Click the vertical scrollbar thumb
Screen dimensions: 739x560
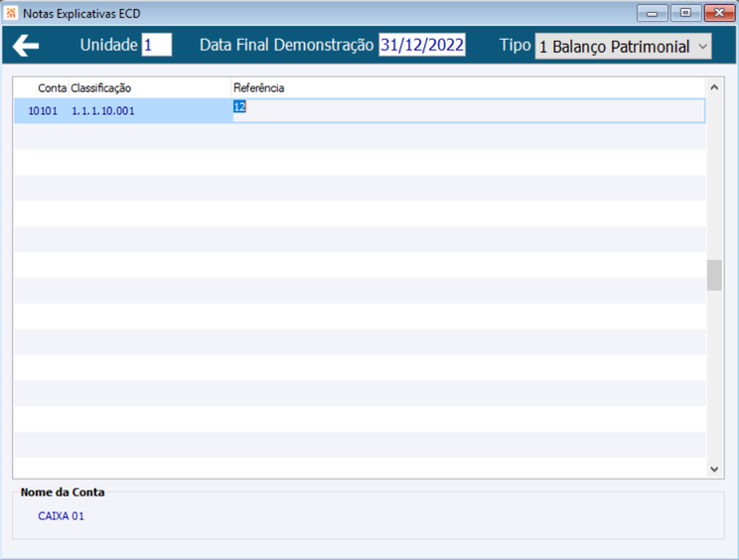pyautogui.click(x=714, y=275)
